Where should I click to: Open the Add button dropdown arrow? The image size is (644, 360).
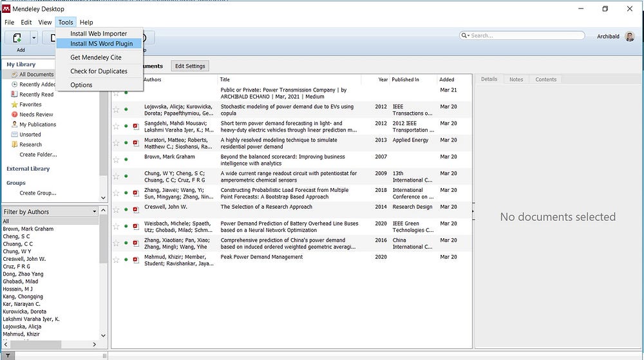pyautogui.click(x=34, y=38)
